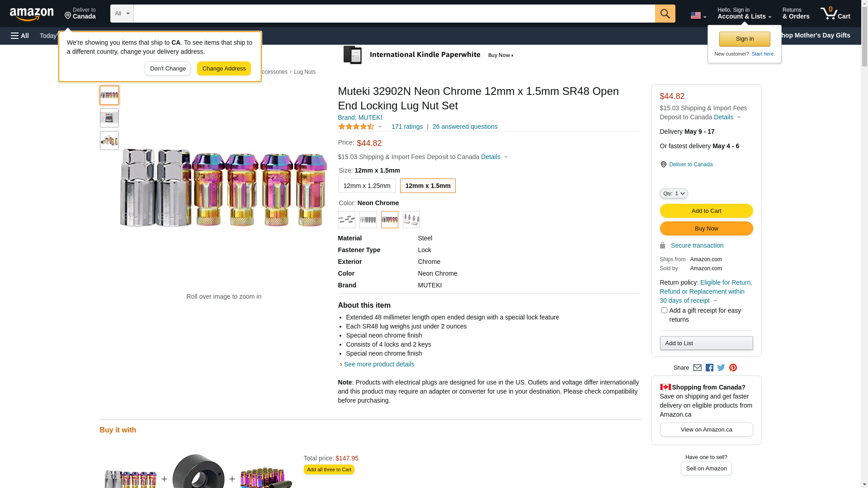Select the 12mm x 1.5mm size option
This screenshot has width=868, height=488.
click(x=428, y=186)
